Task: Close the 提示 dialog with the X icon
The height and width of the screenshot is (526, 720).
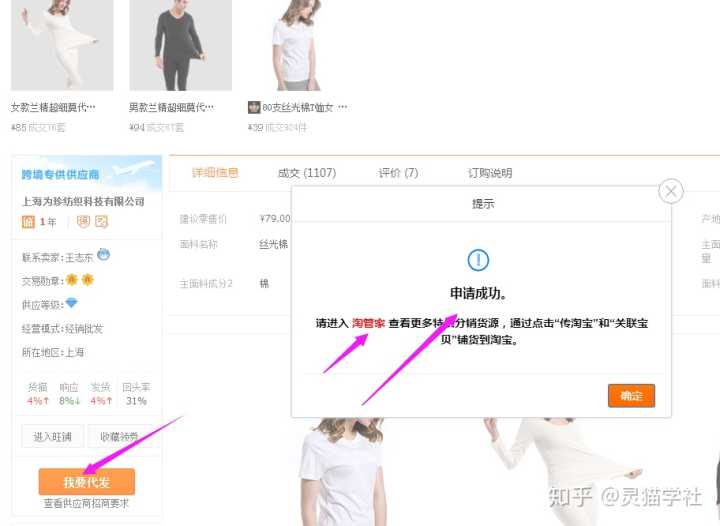Action: point(671,191)
